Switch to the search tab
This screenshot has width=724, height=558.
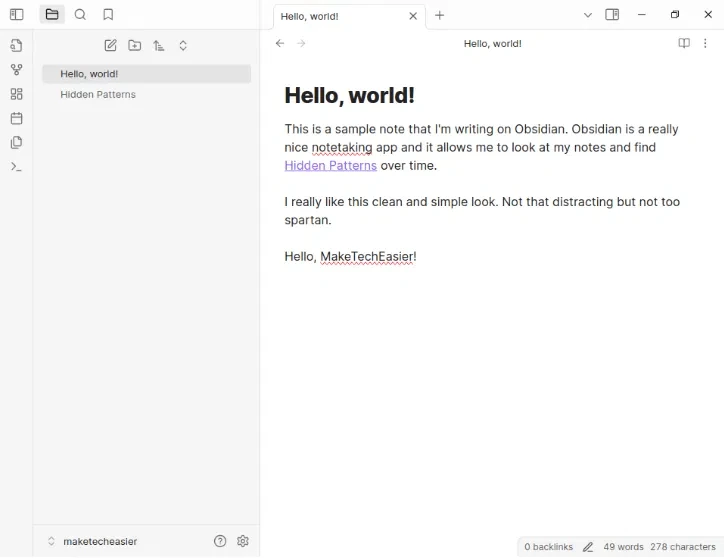click(80, 15)
